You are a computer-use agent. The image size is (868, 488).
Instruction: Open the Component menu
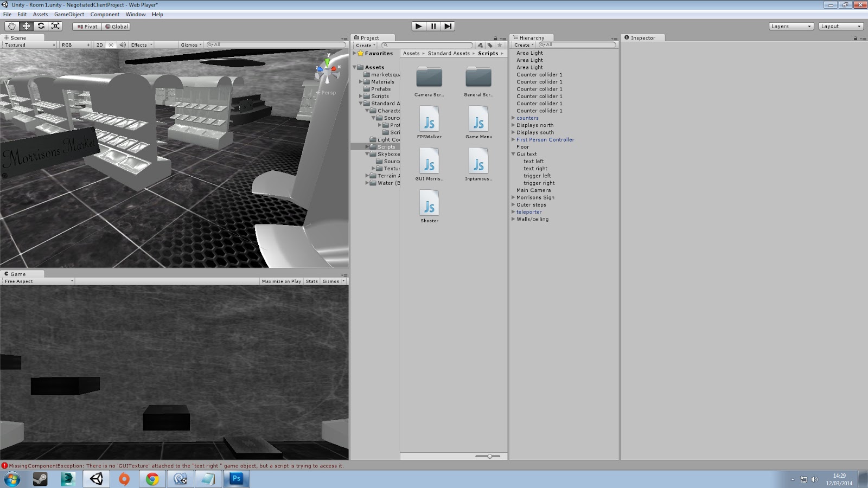(x=105, y=15)
